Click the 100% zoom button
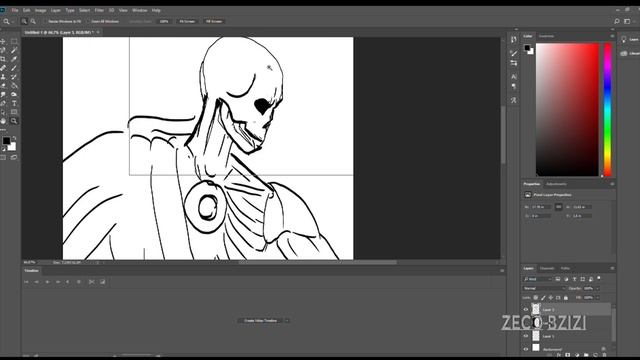The image size is (640, 360). pos(164,21)
